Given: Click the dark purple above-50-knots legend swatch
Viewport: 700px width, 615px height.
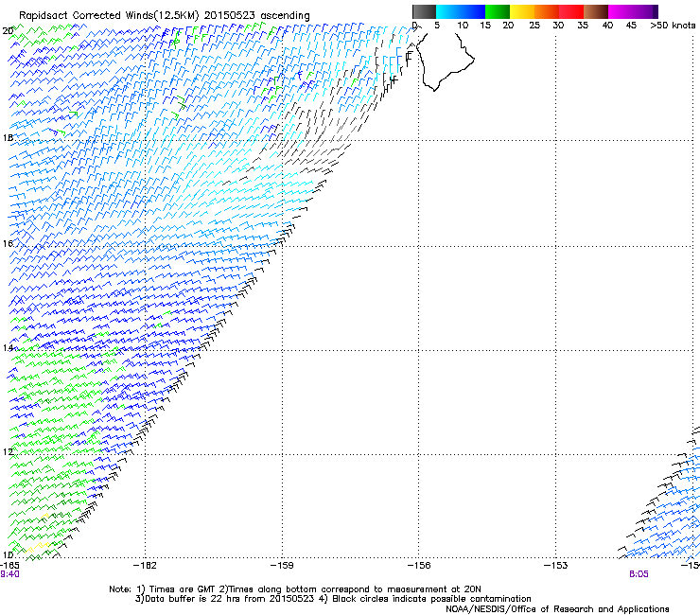Looking at the screenshot, I should [656, 11].
